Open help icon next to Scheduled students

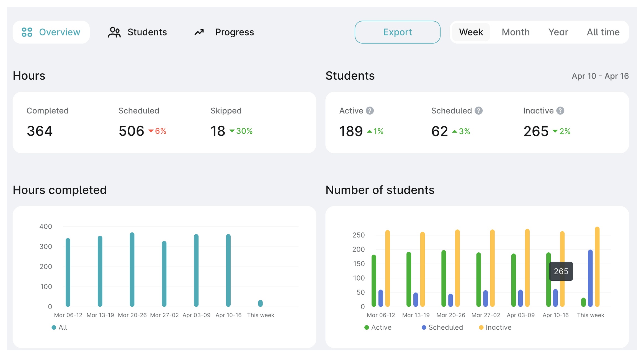[478, 111]
